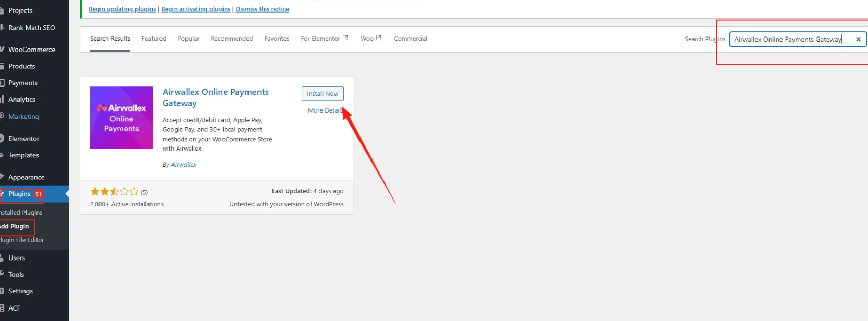Open the Favorites plugins tab
Image resolution: width=868 pixels, height=321 pixels.
tap(277, 39)
